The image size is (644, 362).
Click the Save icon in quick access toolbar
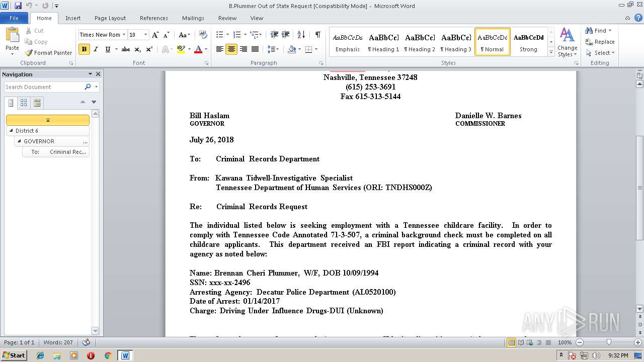(18, 6)
